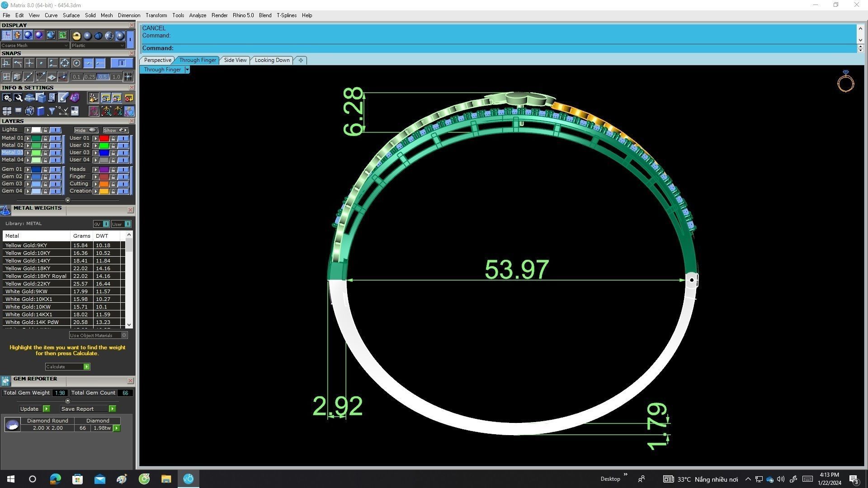Toggle Metal 01 layer on/off switch

55,138
